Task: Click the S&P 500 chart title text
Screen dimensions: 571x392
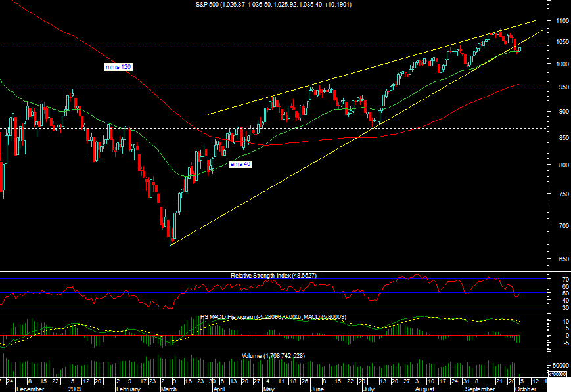Action: [273, 5]
